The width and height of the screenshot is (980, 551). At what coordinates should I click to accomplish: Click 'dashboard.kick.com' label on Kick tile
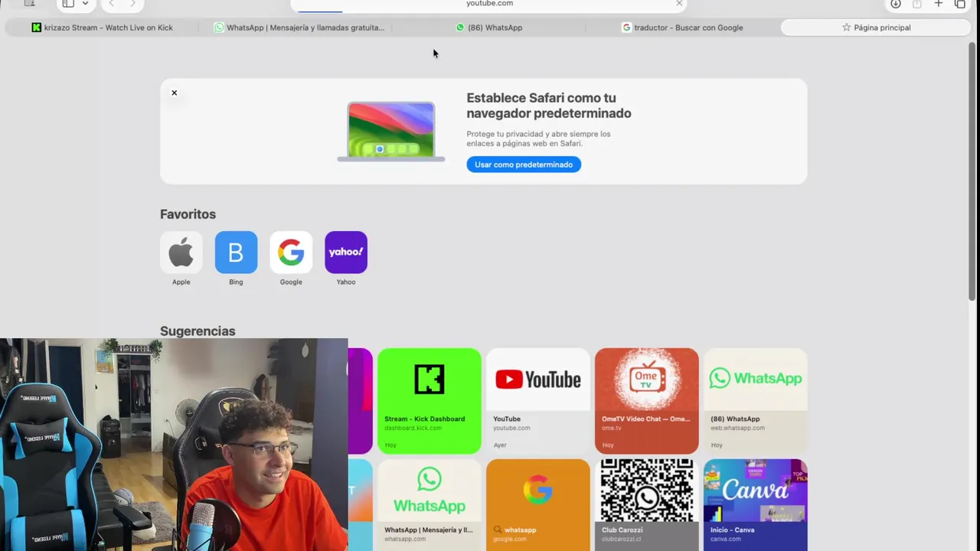point(413,428)
